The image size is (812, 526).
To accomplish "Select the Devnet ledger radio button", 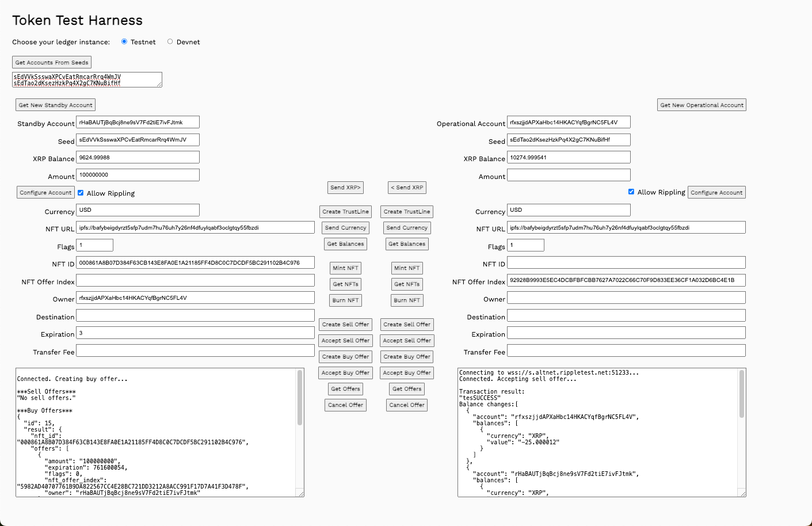I will point(170,41).
